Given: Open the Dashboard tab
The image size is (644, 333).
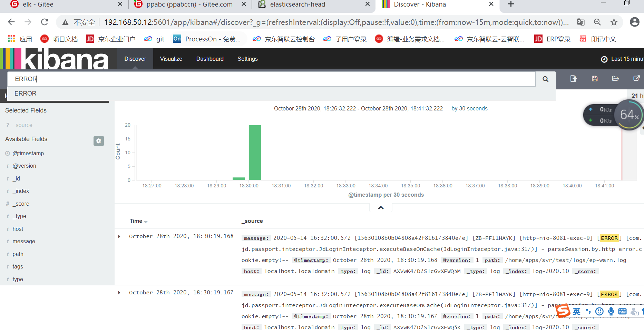Looking at the screenshot, I should (x=210, y=59).
